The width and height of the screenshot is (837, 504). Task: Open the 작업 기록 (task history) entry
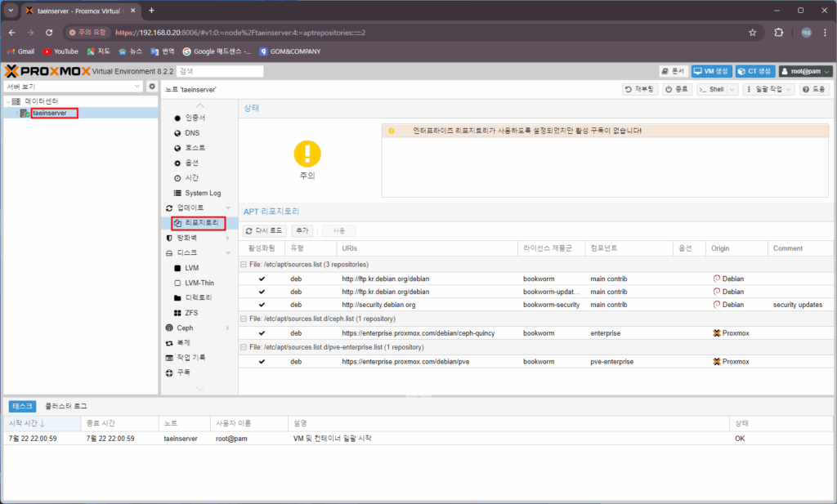190,357
